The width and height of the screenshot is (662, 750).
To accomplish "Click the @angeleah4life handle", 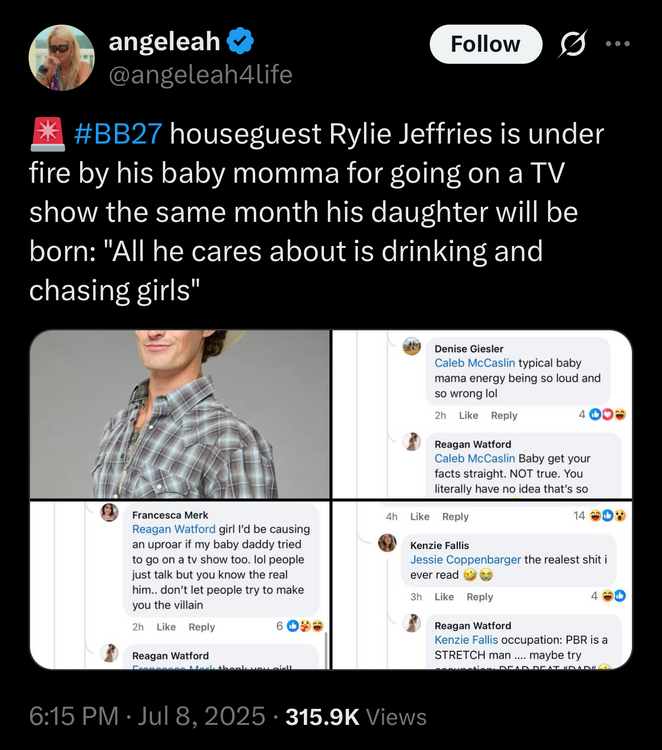I will coord(200,73).
